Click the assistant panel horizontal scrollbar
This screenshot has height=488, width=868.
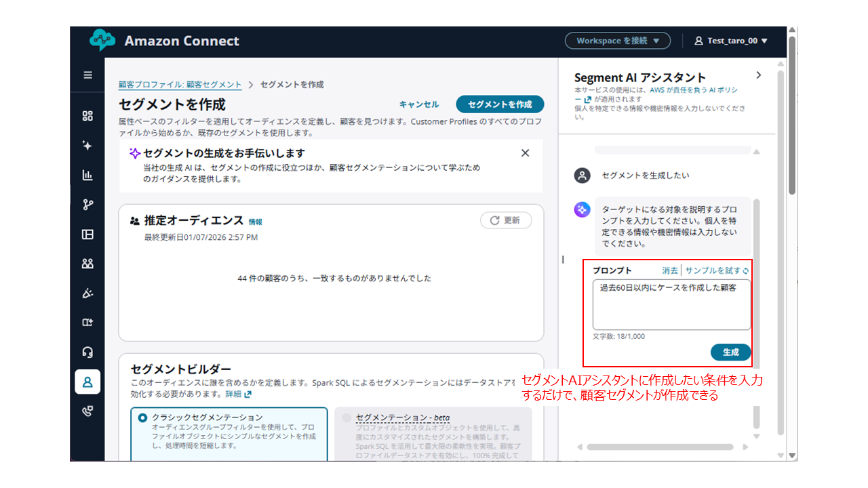coord(660,447)
